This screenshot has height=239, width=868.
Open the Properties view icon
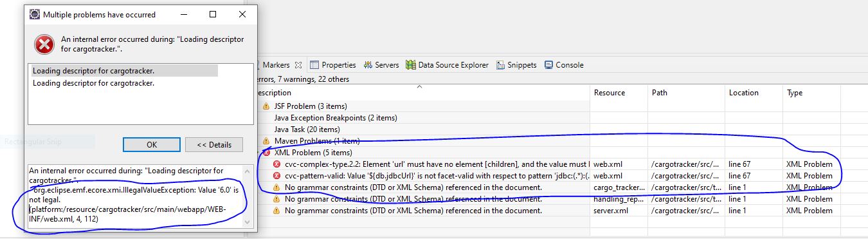tap(314, 65)
